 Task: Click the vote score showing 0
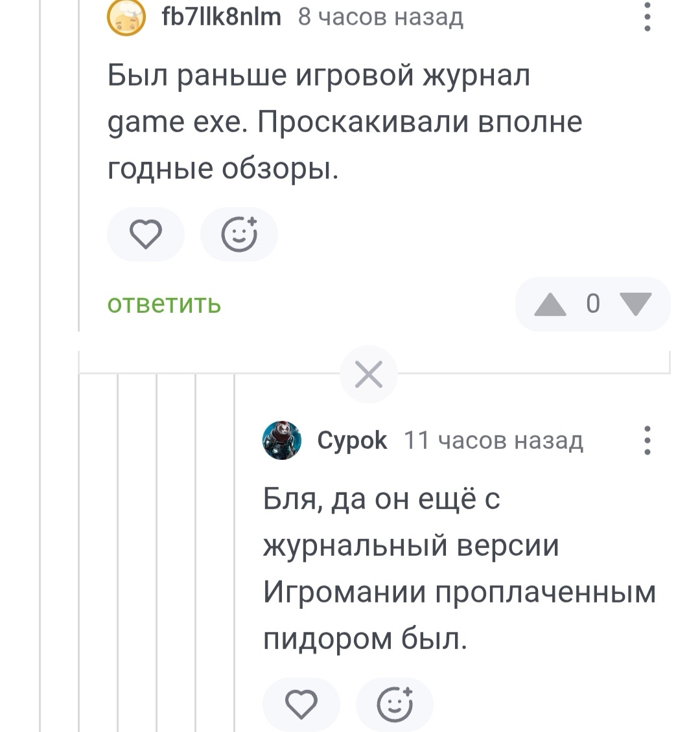(x=592, y=304)
